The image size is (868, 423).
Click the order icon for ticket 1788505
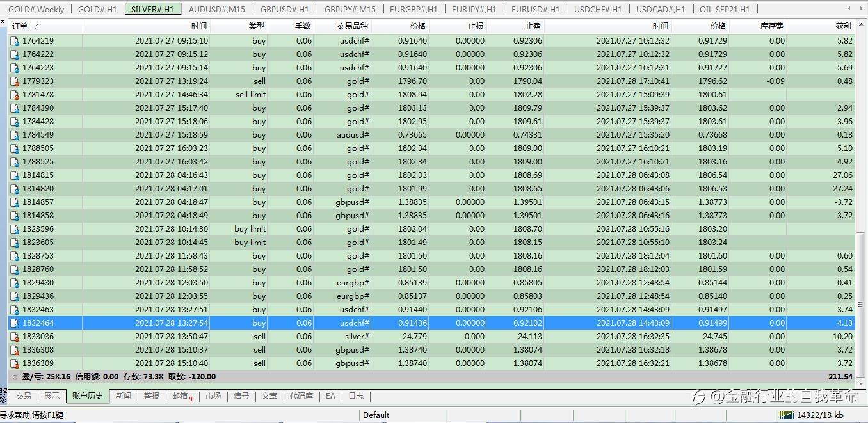(x=15, y=148)
